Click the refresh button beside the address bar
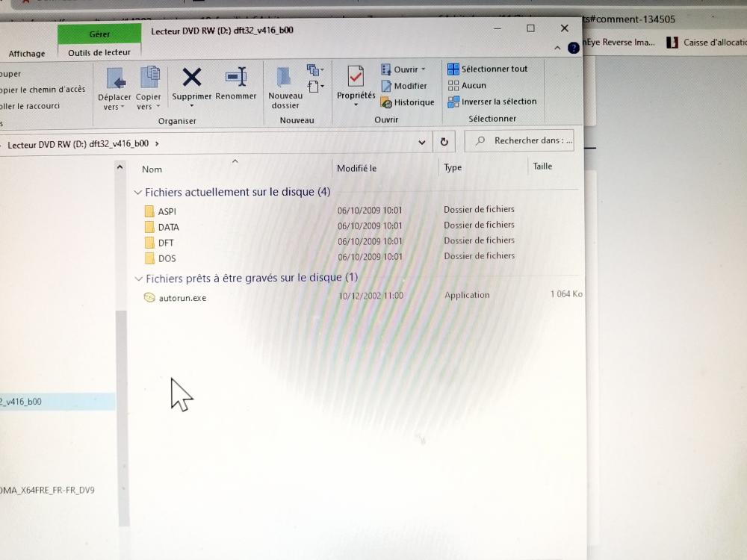Screen dimensions: 747x560 [444, 142]
